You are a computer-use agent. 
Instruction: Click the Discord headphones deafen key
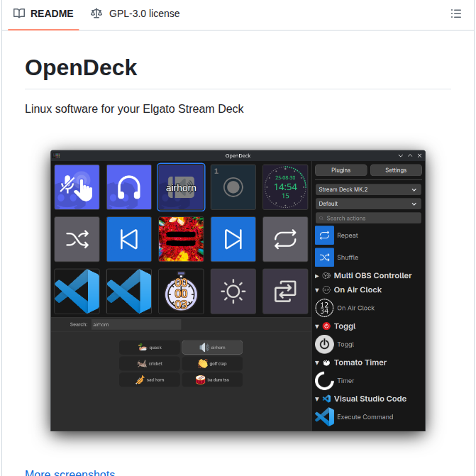(129, 187)
